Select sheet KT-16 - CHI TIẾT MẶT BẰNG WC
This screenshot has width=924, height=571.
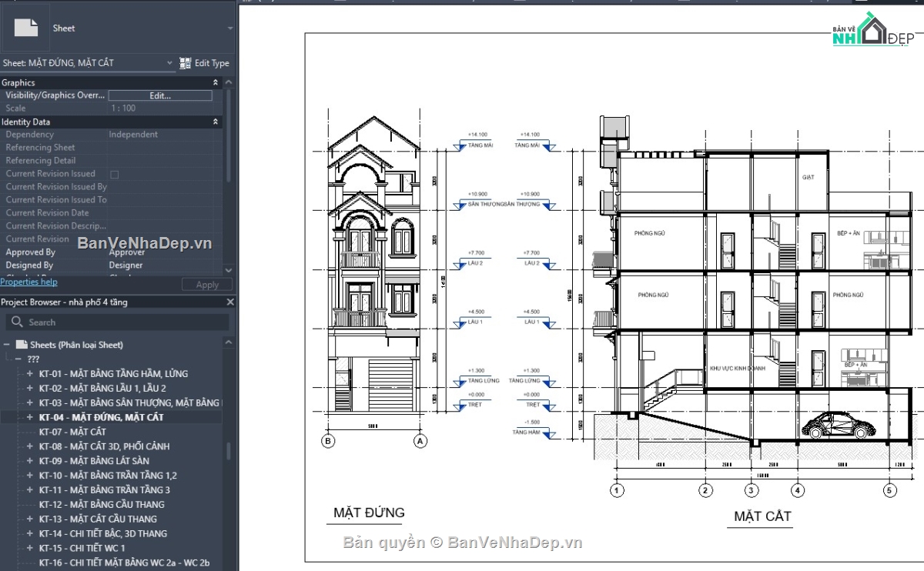(124, 563)
